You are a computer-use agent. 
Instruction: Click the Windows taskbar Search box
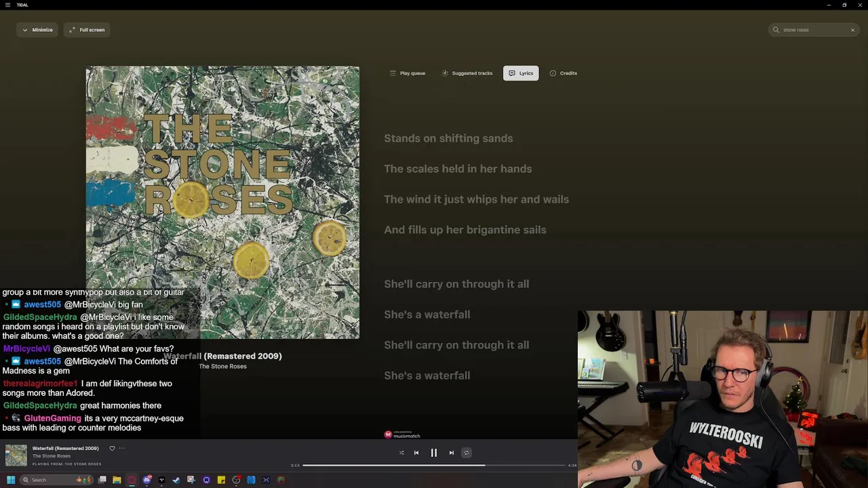tap(56, 480)
